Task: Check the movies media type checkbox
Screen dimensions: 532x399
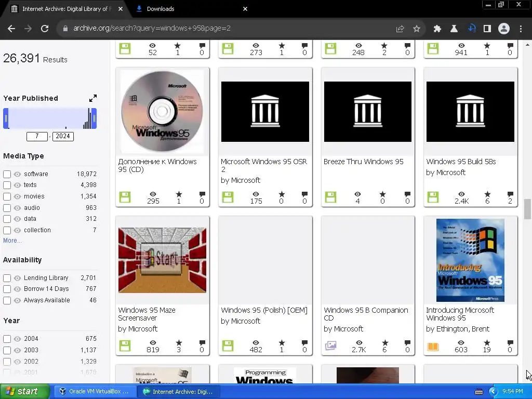Action: (7, 196)
